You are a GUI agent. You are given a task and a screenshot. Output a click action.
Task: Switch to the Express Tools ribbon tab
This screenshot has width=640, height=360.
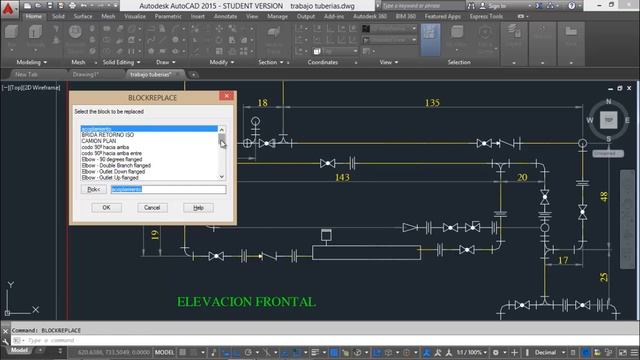pos(486,16)
